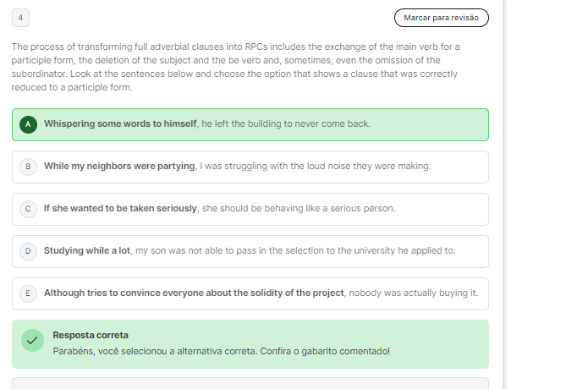Click the "Resposta correta" heading
The height and width of the screenshot is (389, 588).
tap(91, 335)
